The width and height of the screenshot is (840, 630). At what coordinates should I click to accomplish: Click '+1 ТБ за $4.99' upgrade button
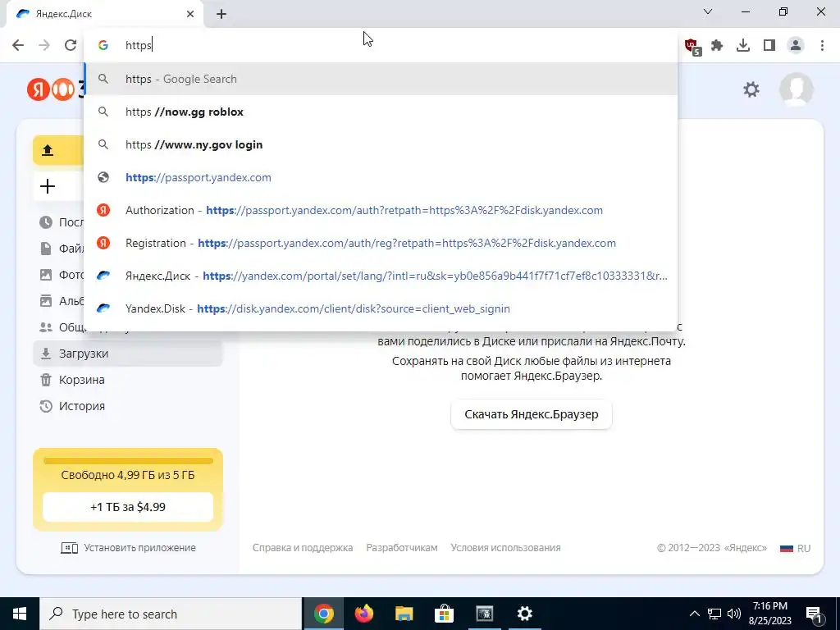point(128,507)
